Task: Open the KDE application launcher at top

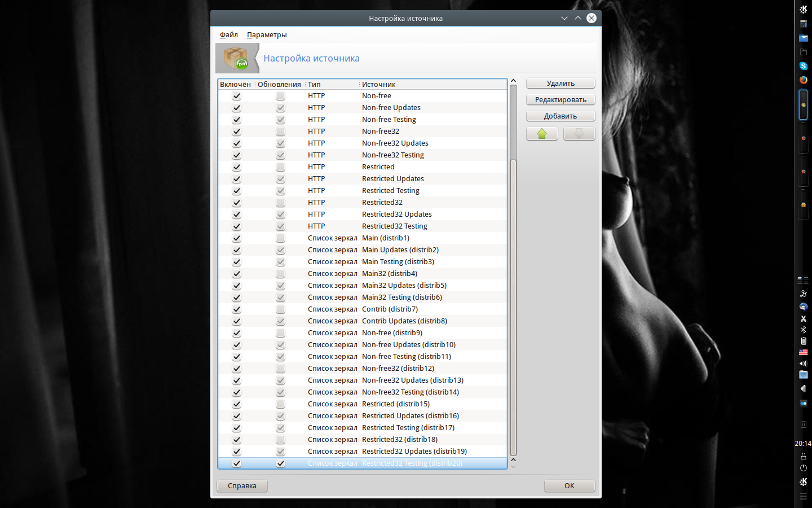Action: tap(803, 10)
